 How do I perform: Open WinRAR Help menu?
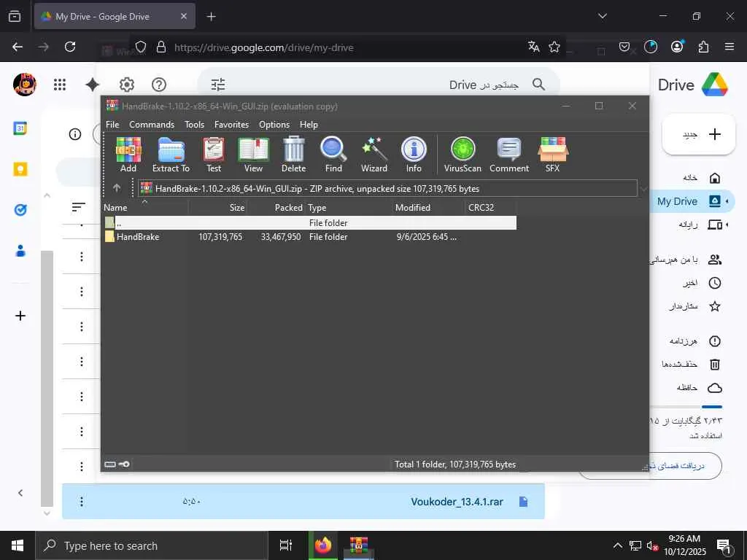309,124
